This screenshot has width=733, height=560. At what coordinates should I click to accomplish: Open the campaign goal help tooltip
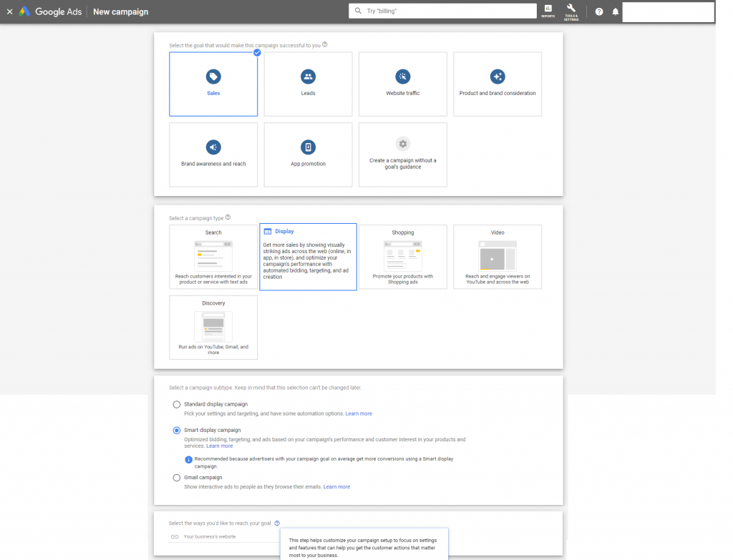(325, 44)
